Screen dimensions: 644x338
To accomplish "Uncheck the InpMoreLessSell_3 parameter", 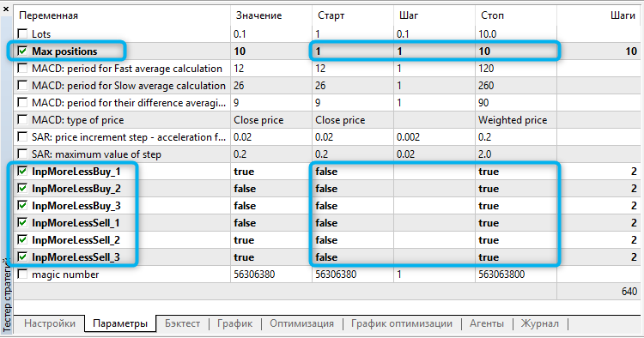I will pos(22,257).
